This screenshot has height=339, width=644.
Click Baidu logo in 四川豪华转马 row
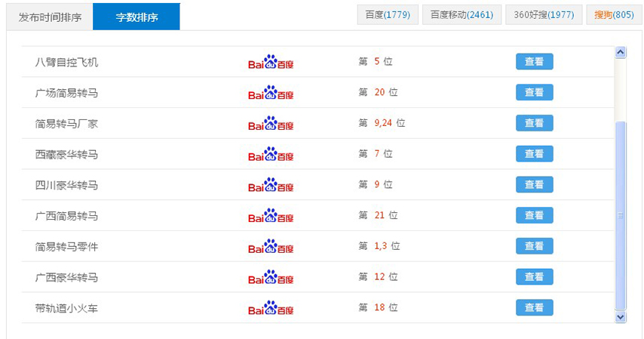tap(271, 185)
